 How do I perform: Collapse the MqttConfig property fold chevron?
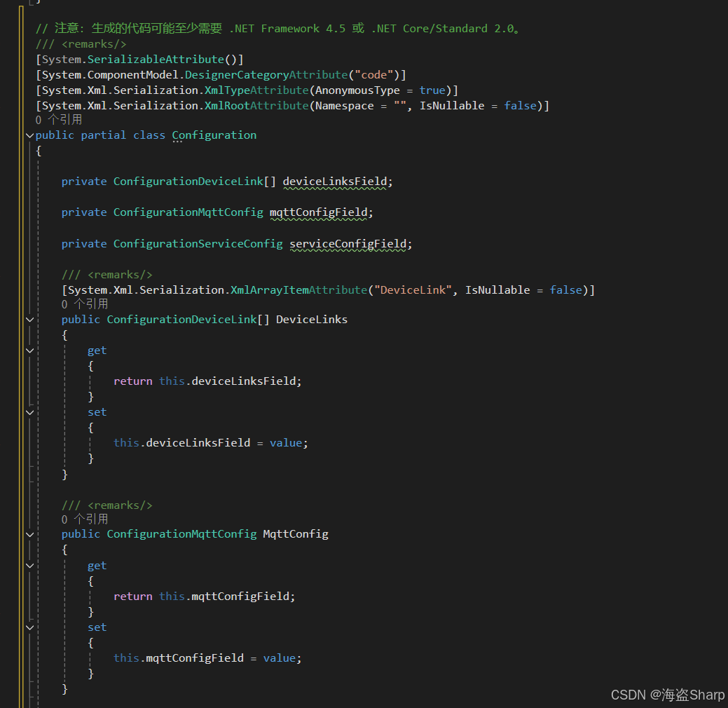point(29,534)
